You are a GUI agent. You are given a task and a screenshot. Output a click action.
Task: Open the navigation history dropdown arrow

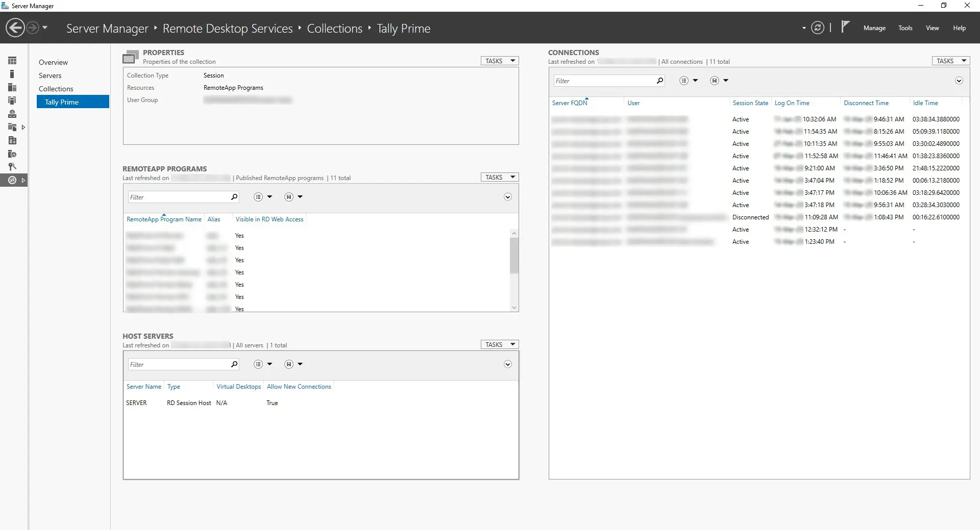[x=45, y=28]
